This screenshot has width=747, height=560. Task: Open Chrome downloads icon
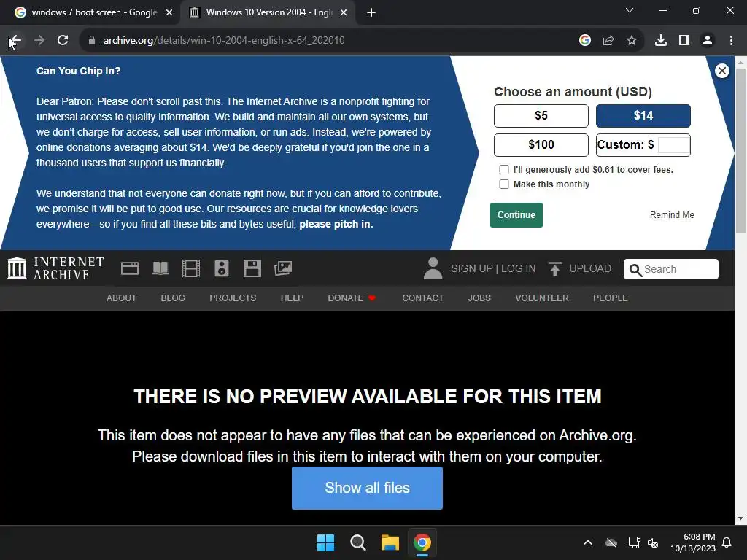661,41
